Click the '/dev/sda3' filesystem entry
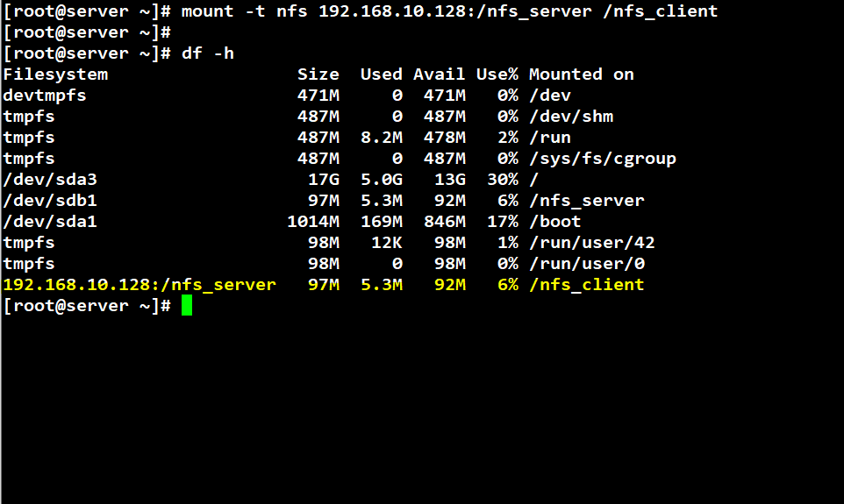Screen dimensions: 844x504 click(x=50, y=179)
